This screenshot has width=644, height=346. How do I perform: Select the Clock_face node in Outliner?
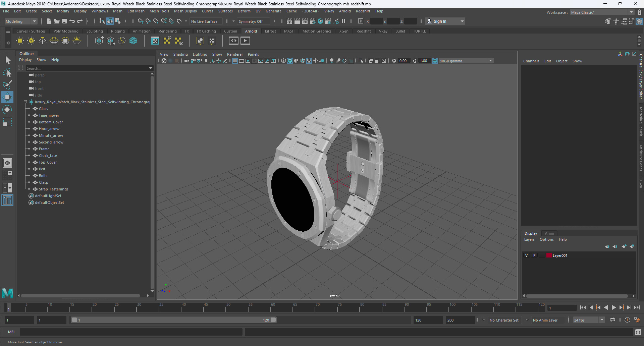[48, 156]
